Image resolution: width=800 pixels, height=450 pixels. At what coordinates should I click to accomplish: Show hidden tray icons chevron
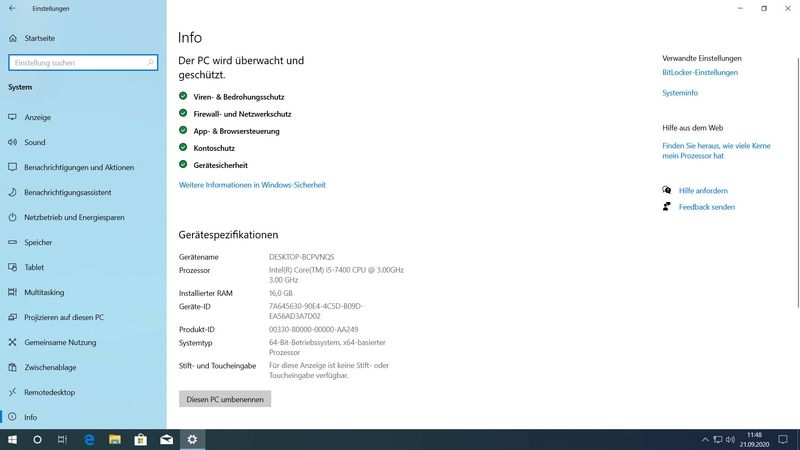(x=705, y=440)
